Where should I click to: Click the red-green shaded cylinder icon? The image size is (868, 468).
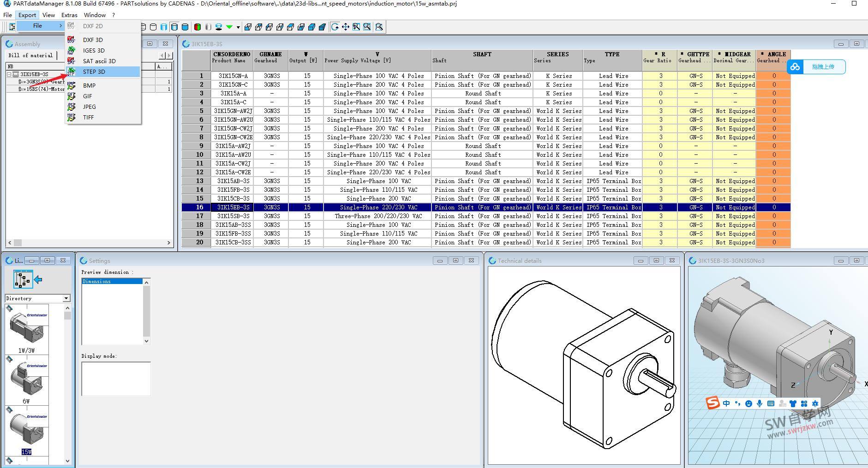[198, 27]
